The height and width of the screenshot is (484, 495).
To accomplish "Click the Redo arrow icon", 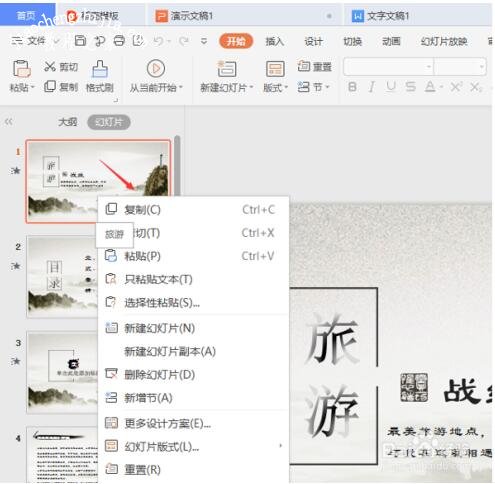I will point(183,41).
